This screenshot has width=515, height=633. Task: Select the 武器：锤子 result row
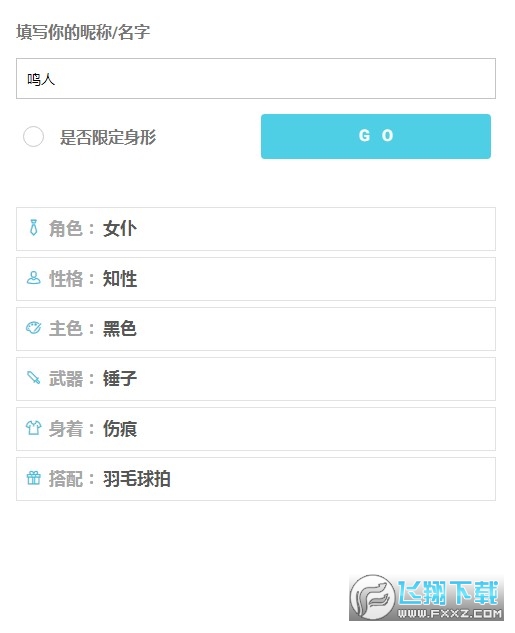256,379
